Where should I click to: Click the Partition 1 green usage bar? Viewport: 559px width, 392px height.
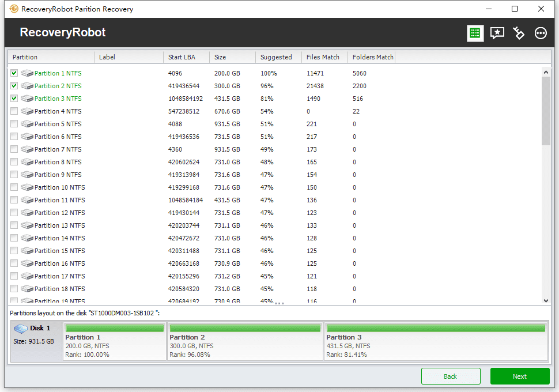(115, 328)
